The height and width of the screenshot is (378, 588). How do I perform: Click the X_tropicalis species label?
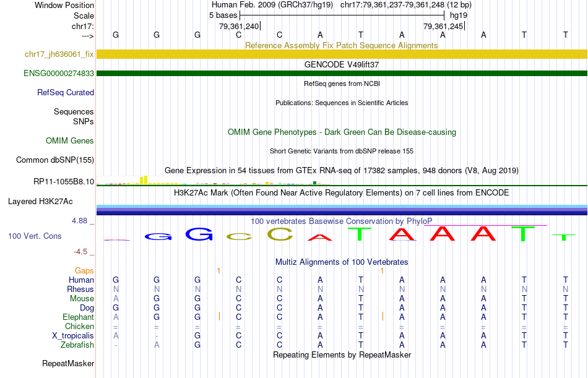tap(73, 336)
